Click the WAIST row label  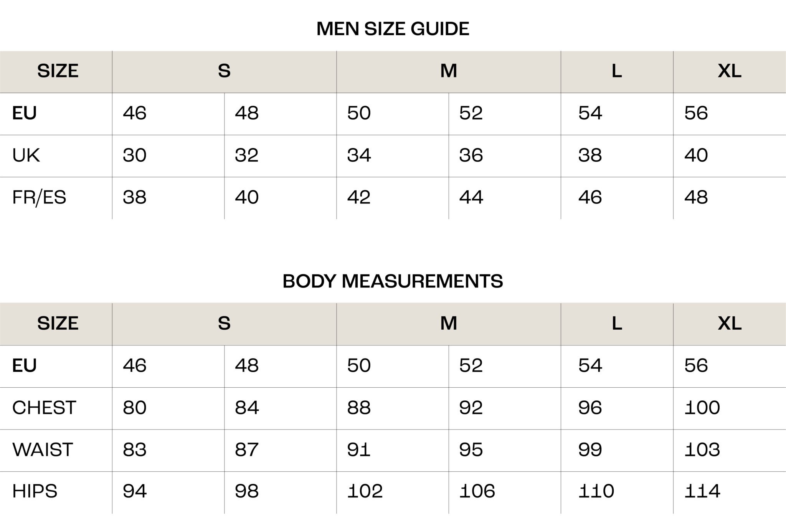pos(42,450)
